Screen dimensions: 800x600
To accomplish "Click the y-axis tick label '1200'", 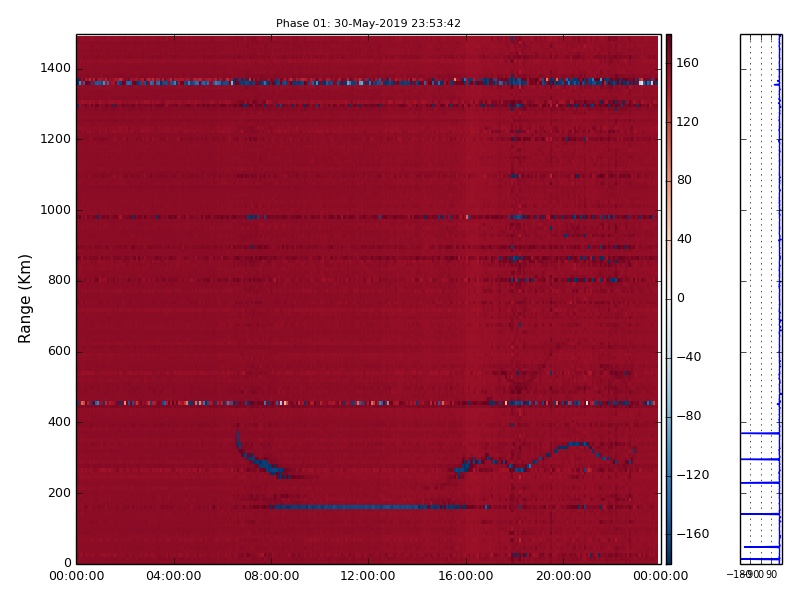I will (x=55, y=139).
